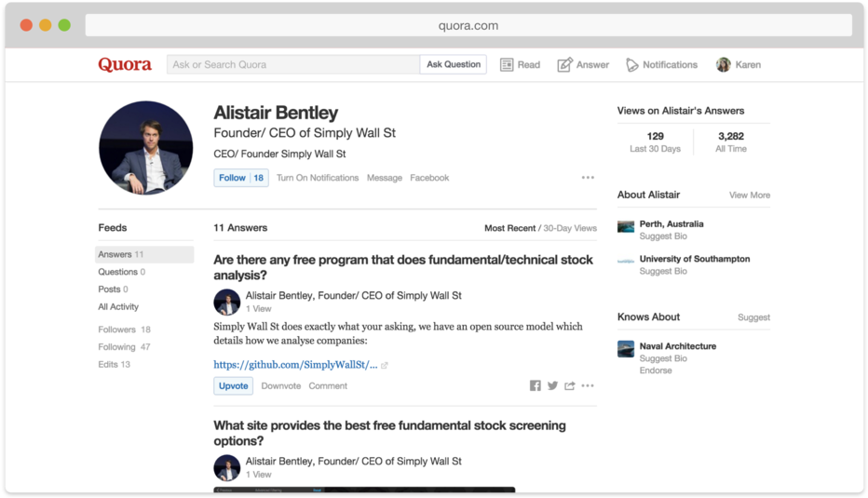Viewport: 868px width, 498px height.
Task: Click Perth, Australia location thumbnail
Action: (626, 226)
